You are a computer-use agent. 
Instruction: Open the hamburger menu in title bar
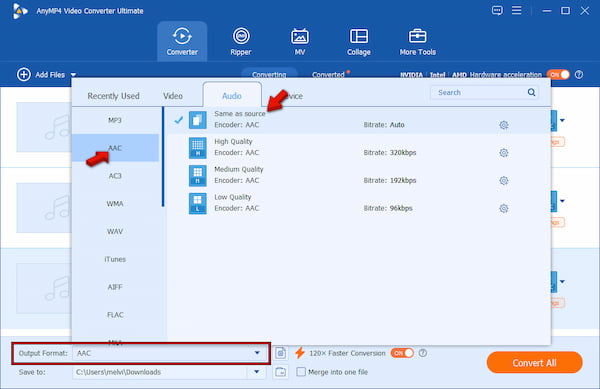(517, 10)
